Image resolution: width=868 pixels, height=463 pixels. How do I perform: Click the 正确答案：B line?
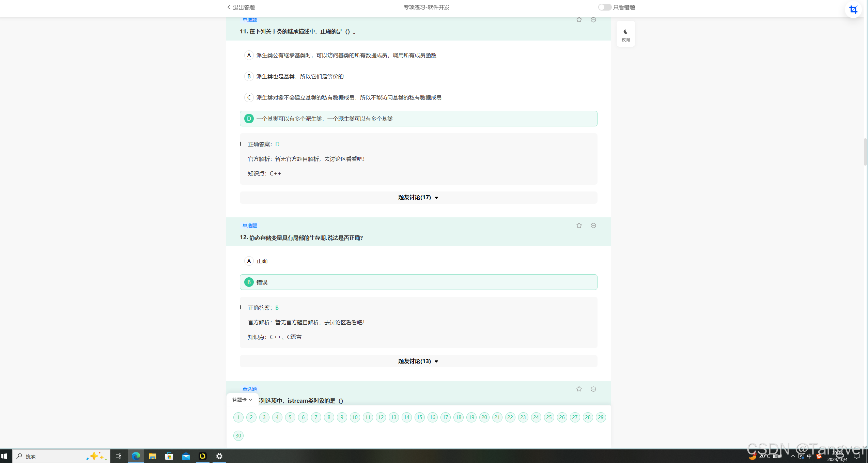[x=263, y=308]
